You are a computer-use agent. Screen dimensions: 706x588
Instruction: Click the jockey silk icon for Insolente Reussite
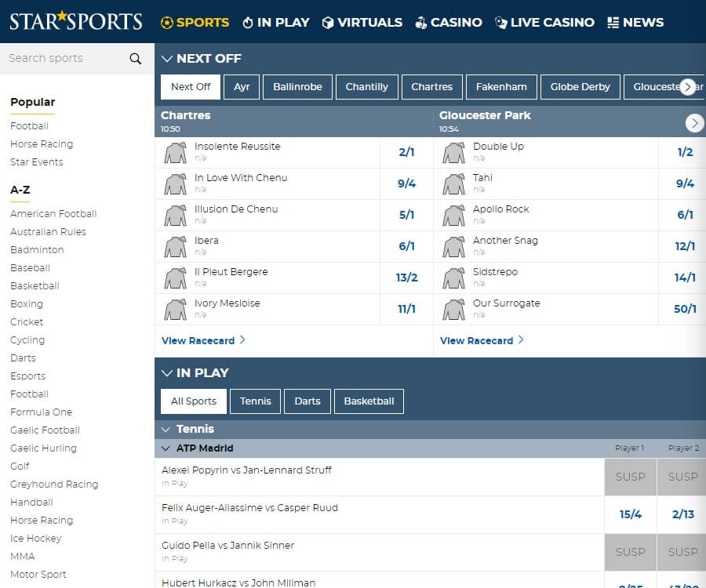176,153
